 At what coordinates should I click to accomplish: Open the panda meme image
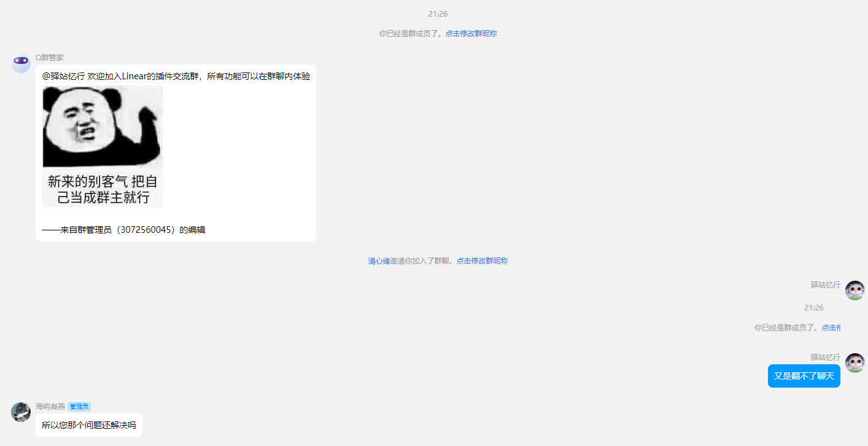[103, 146]
